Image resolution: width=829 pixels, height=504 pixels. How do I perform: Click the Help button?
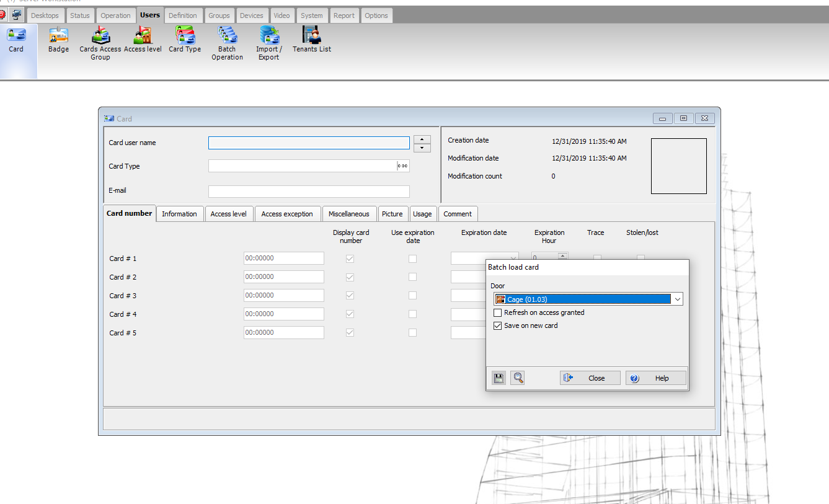click(655, 378)
